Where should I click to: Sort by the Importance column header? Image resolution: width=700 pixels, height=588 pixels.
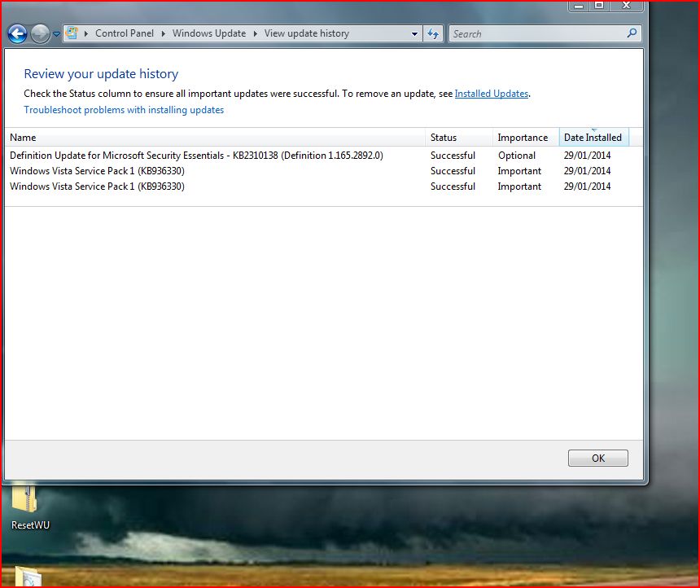(x=526, y=137)
